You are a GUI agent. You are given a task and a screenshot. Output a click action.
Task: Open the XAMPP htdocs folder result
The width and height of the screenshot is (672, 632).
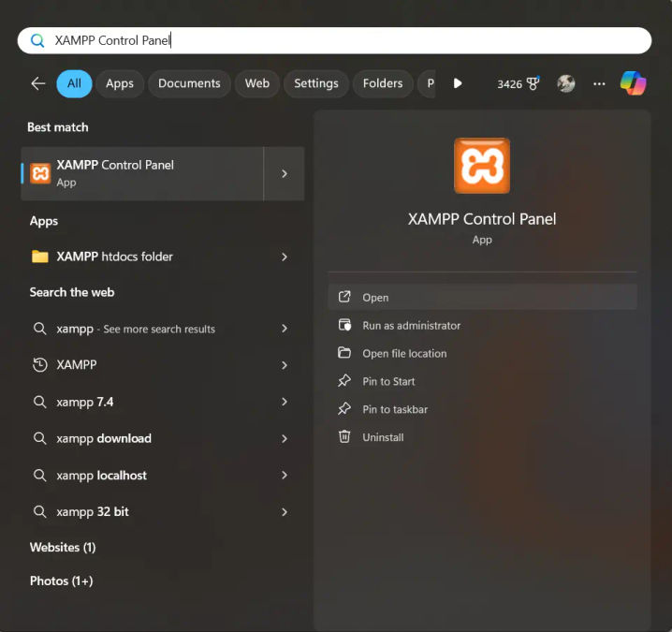[163, 257]
